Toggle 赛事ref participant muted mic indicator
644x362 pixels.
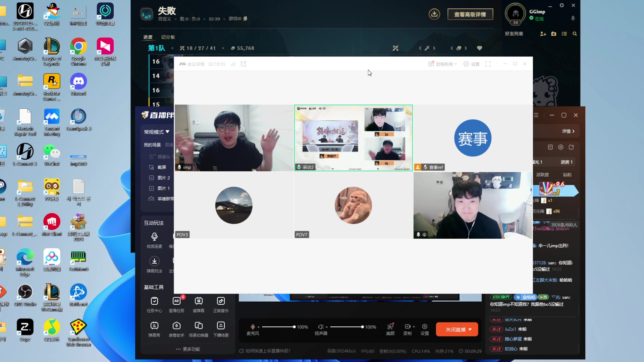(x=425, y=167)
